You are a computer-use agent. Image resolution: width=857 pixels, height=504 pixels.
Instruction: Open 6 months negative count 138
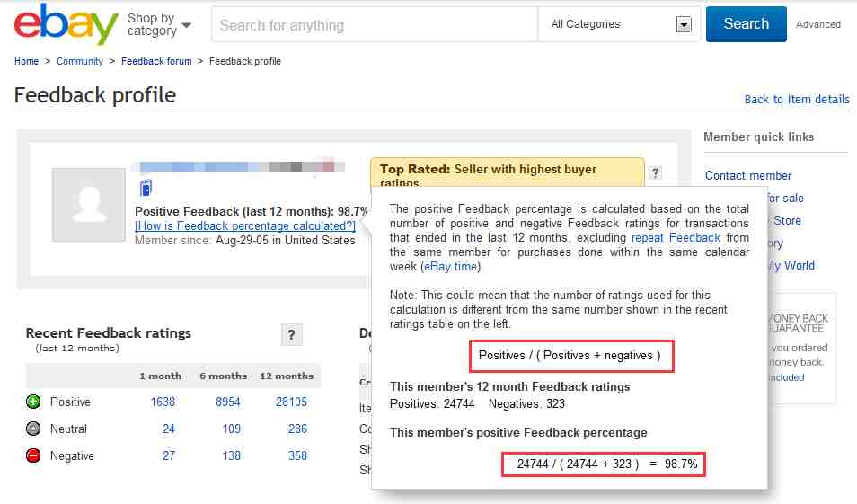(231, 455)
